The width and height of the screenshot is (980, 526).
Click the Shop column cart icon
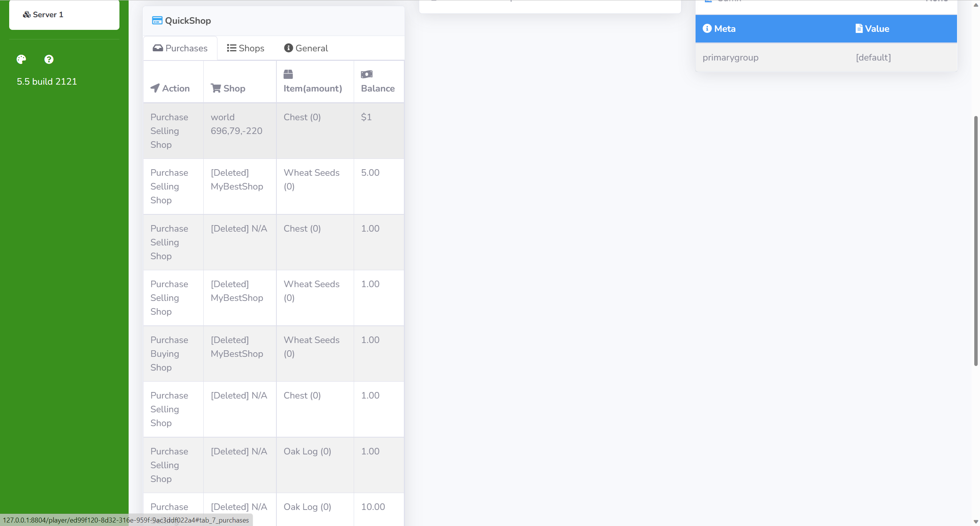pos(216,88)
